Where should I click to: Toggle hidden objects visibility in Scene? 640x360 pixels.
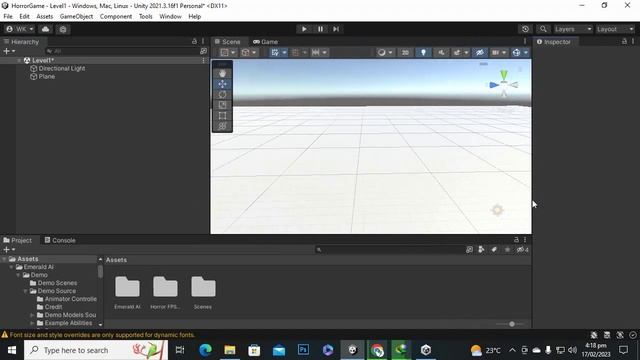pyautogui.click(x=480, y=52)
